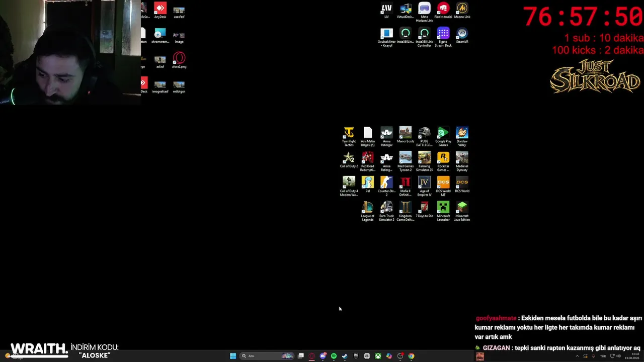Open the Counter-Strike 2 shortcut

pyautogui.click(x=386, y=187)
